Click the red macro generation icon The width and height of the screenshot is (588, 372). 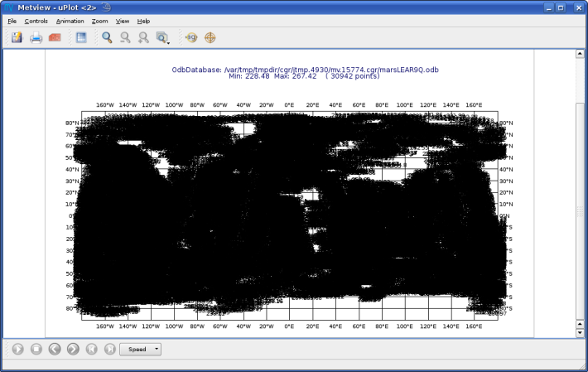tap(55, 37)
